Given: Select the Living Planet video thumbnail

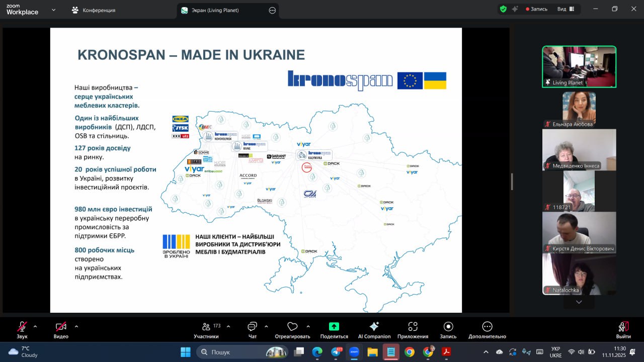Looking at the screenshot, I should click(x=579, y=67).
